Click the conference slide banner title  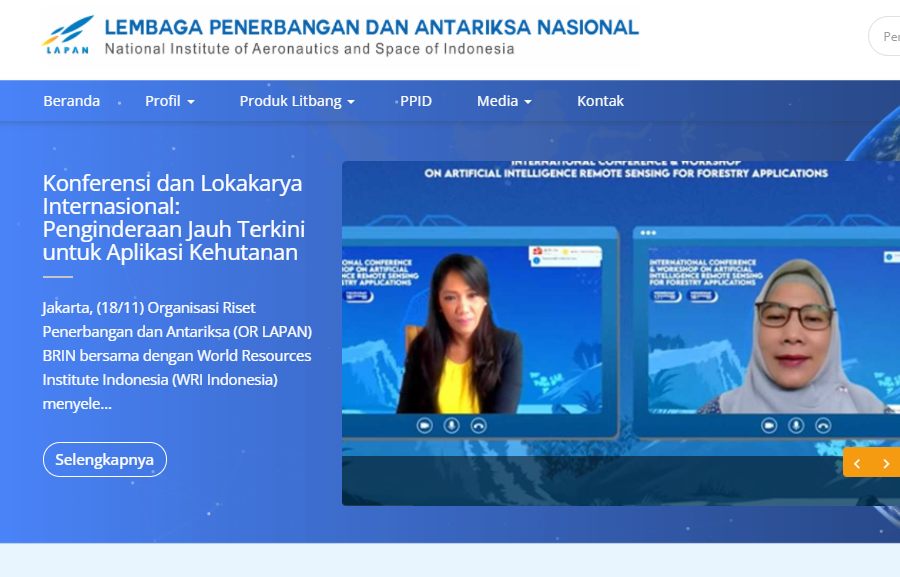point(626,172)
